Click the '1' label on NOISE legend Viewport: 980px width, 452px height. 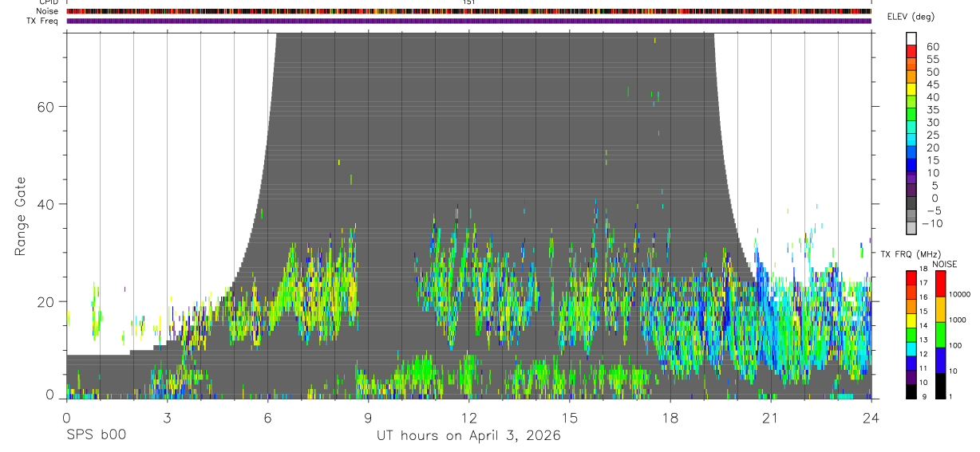point(950,396)
